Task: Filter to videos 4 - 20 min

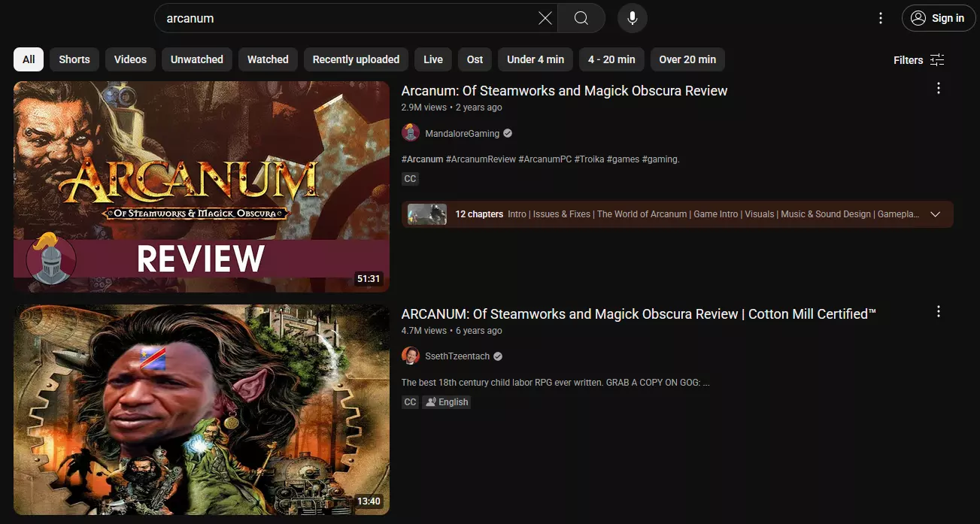Action: coord(611,59)
